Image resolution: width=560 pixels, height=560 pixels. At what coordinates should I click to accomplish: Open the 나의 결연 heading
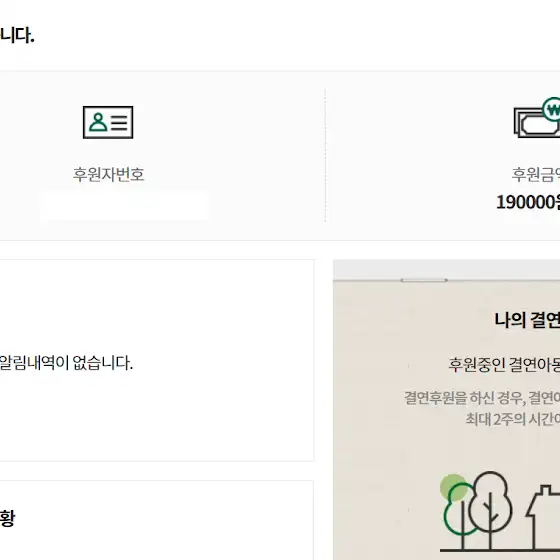pos(527,320)
